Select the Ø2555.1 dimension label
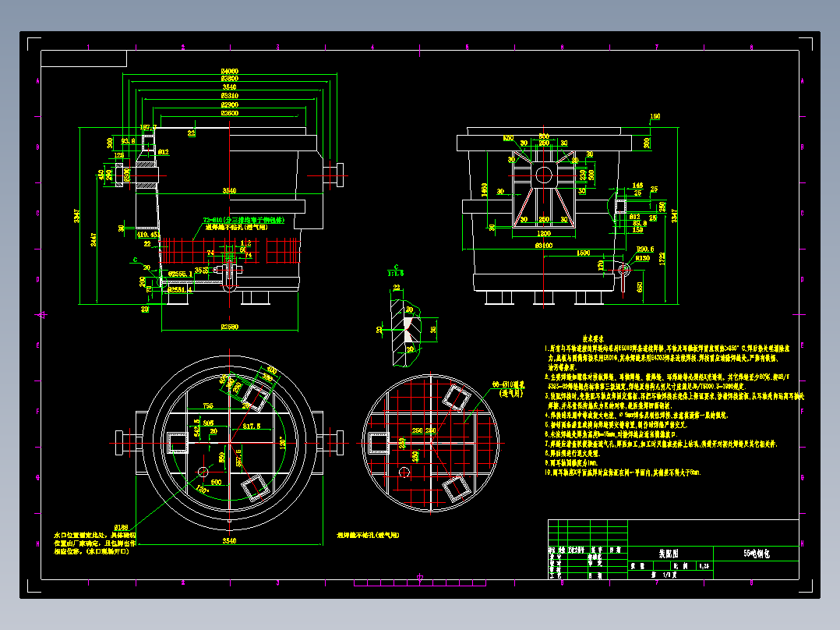The width and height of the screenshot is (840, 630). pyautogui.click(x=180, y=274)
